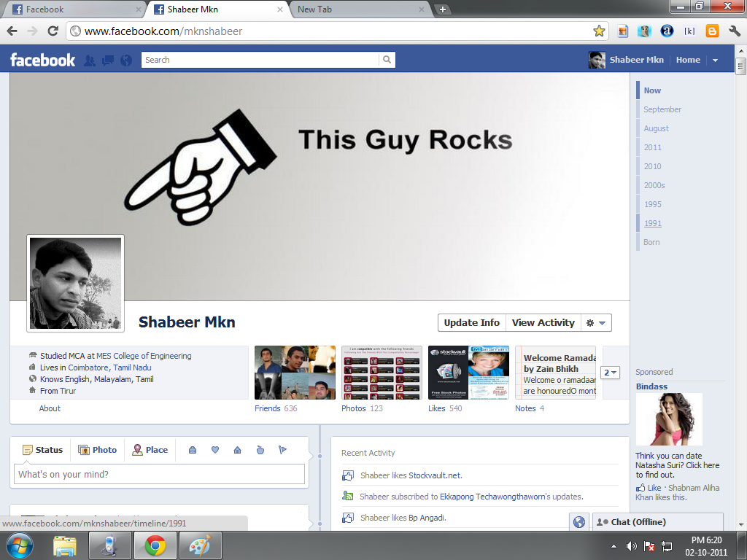
Task: Open Windows Start button
Action: coord(20,545)
